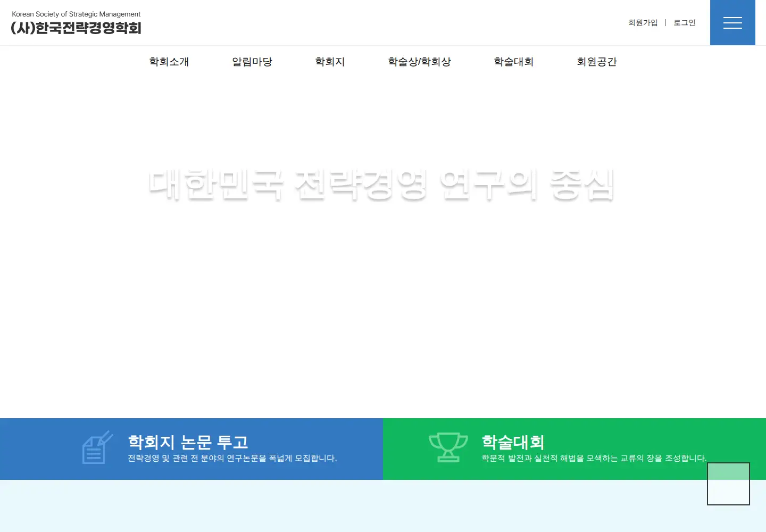Viewport: 766px width, 532px height.
Task: Click the Korean Society of Strategic Management text
Action: 76,14
